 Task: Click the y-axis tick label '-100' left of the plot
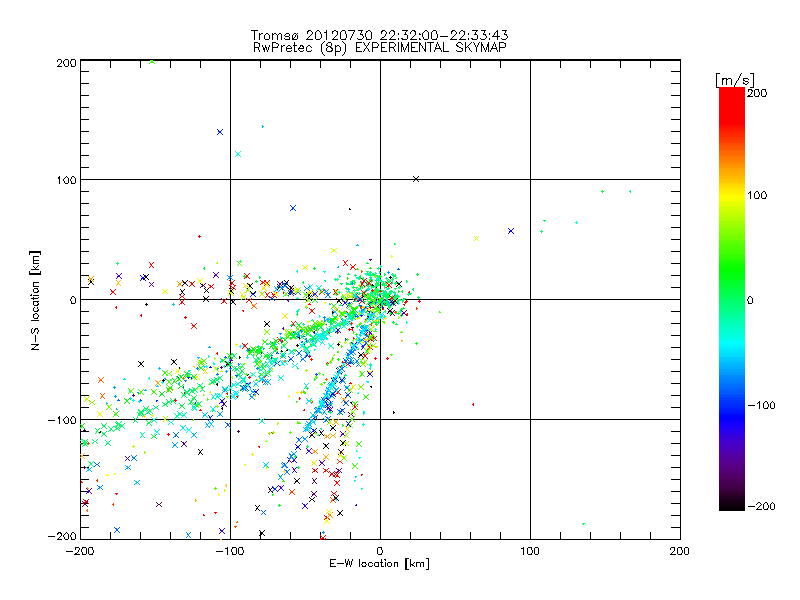[x=62, y=420]
